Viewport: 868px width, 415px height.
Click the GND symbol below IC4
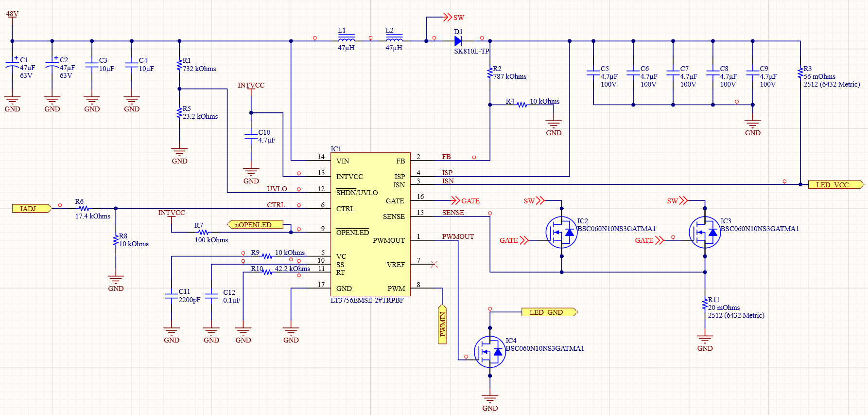point(490,403)
